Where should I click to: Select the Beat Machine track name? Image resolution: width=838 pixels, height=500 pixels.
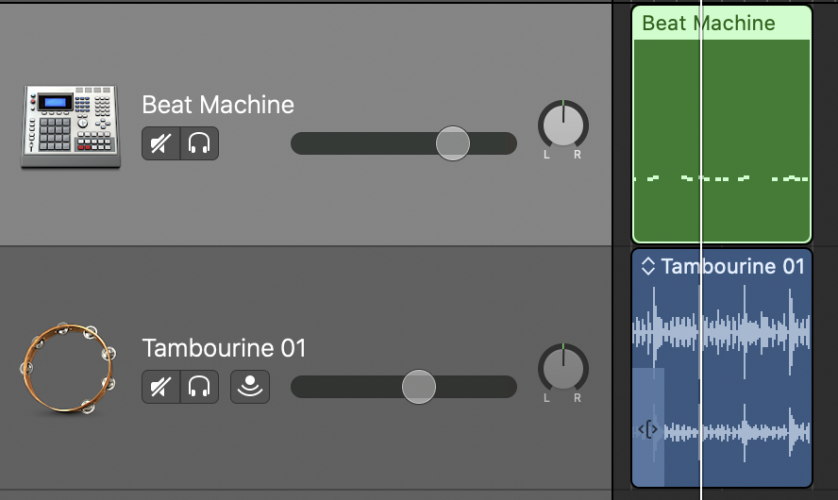tap(218, 105)
